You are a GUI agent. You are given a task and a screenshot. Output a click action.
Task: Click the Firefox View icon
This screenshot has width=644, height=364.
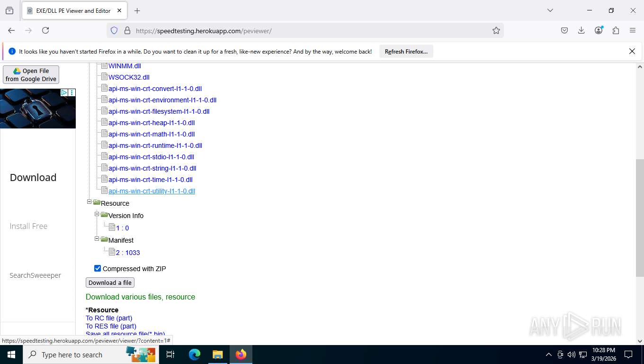pyautogui.click(x=9, y=10)
